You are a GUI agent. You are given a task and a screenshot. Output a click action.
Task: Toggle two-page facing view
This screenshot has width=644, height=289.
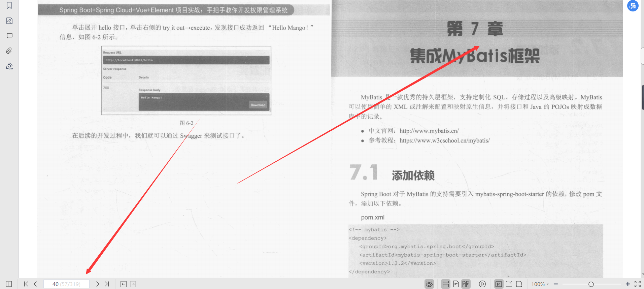pos(466,284)
